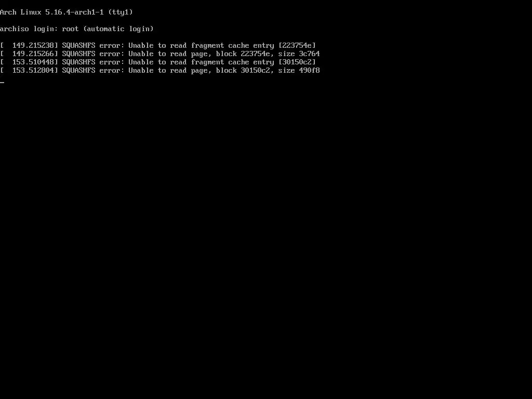Click the blinking cursor at the prompt
The height and width of the screenshot is (399, 532).
tap(2, 83)
